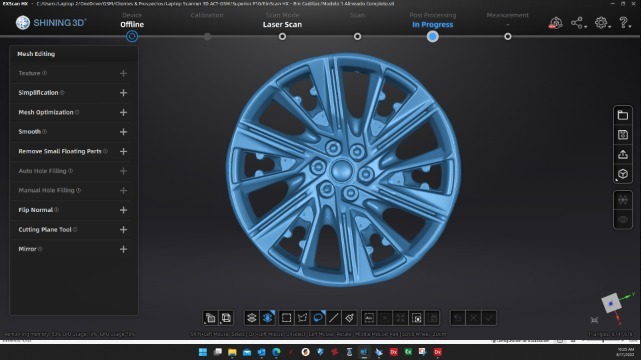Click the save icon on right sidebar
Viewport: 641px width, 360px height.
coord(623,135)
